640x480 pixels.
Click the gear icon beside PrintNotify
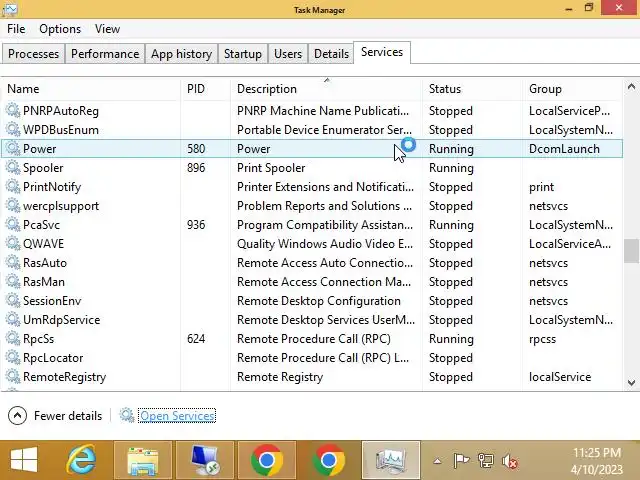tap(13, 187)
